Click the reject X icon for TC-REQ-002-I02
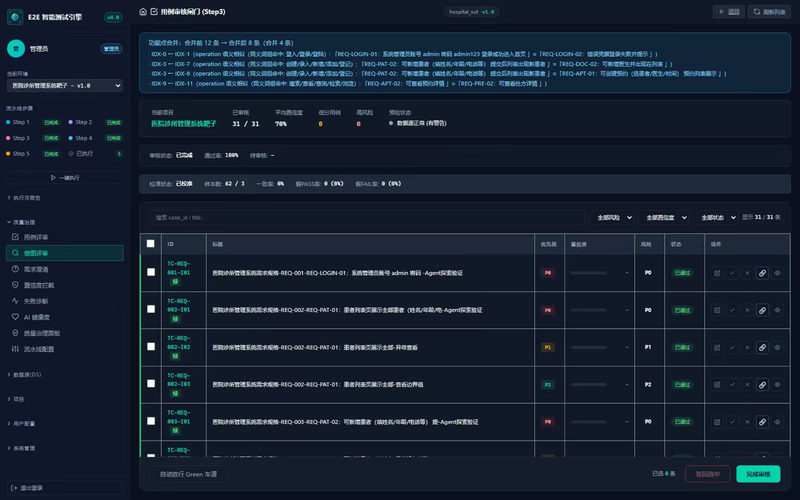 click(747, 347)
